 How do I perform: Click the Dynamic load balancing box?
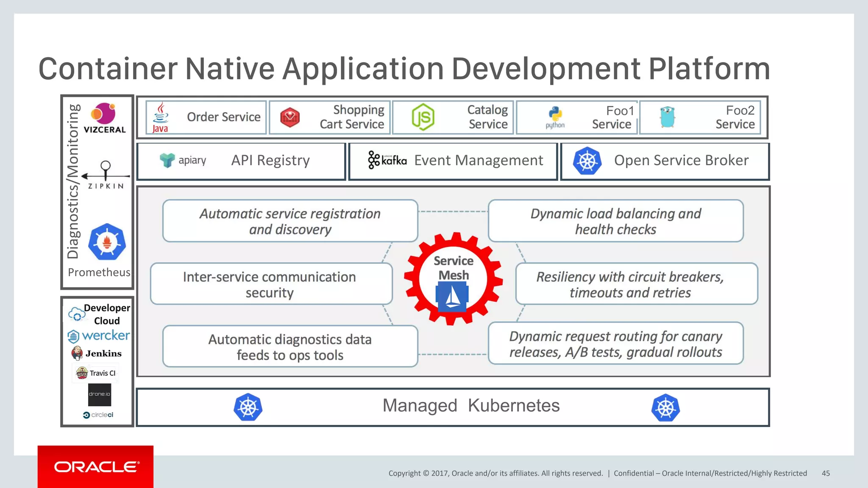tap(615, 221)
